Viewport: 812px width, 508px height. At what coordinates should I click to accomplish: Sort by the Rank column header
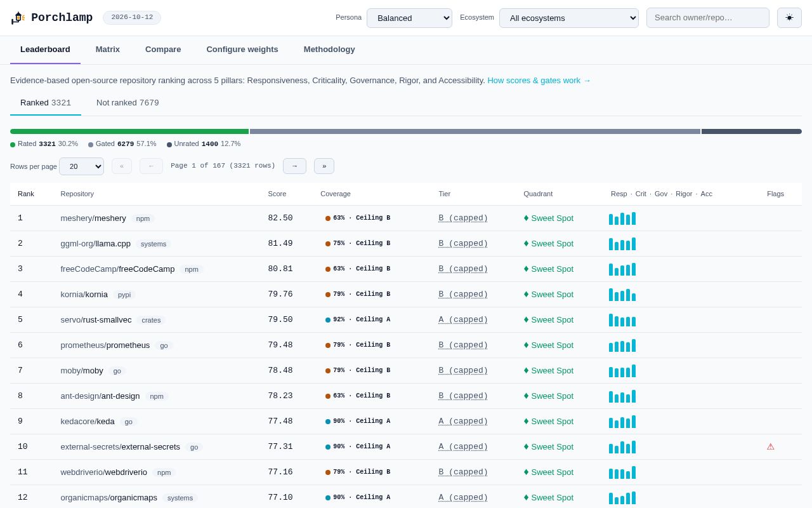26,194
